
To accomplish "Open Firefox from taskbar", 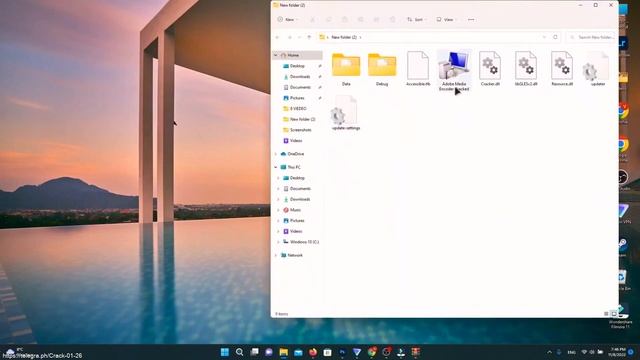I will [313, 352].
